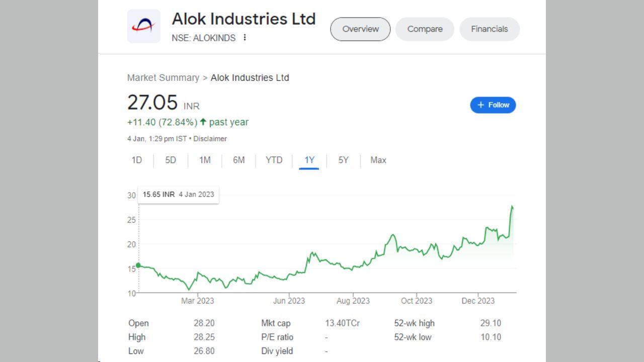Show the 1M chart range
Viewport: 644px width, 362px height.
[x=205, y=160]
